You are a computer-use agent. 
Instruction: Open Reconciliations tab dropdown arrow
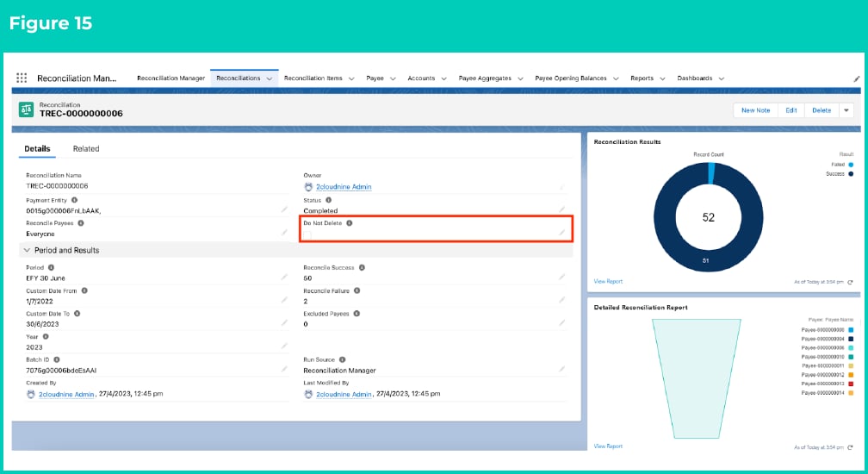[270, 78]
